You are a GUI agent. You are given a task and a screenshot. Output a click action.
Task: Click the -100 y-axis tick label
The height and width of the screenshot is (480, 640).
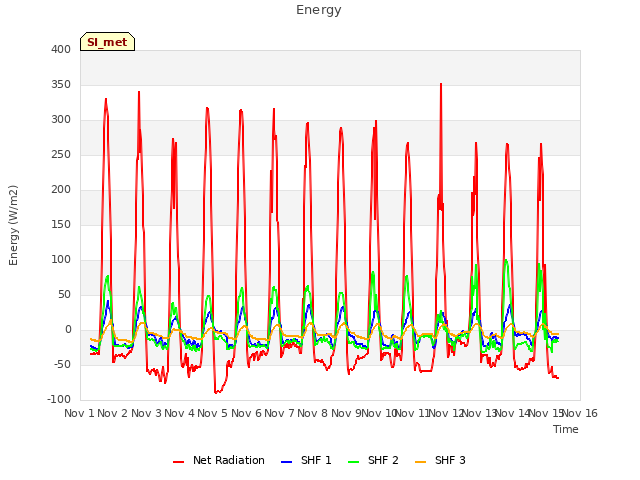pos(59,400)
